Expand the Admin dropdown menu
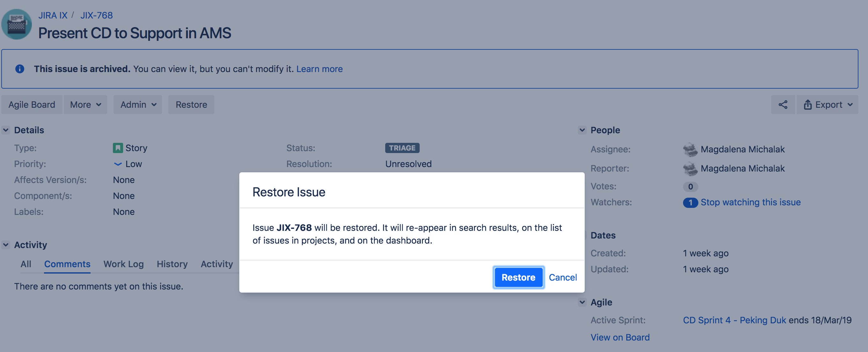The image size is (868, 352). (x=137, y=104)
